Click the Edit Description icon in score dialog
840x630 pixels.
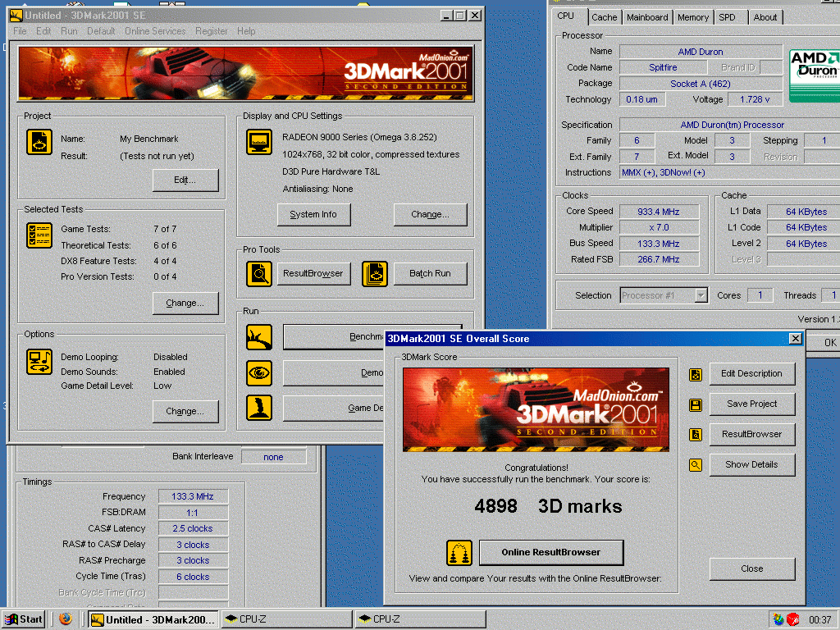(696, 374)
